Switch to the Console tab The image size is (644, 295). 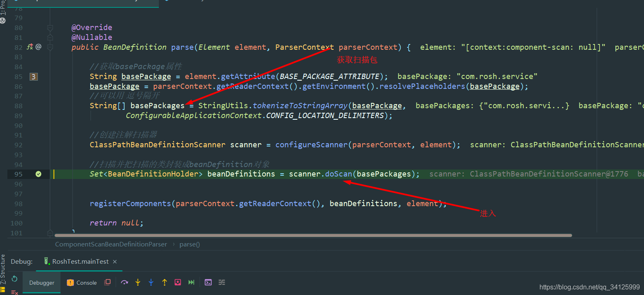pyautogui.click(x=82, y=283)
